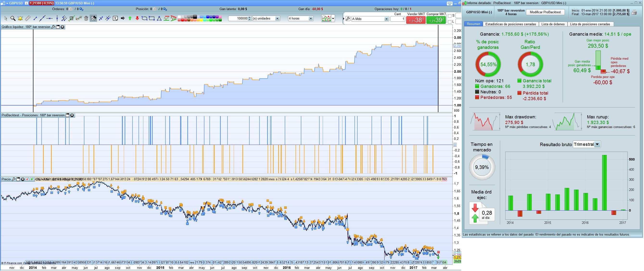Open trading wrench settings beside A Mdo

click(x=348, y=19)
